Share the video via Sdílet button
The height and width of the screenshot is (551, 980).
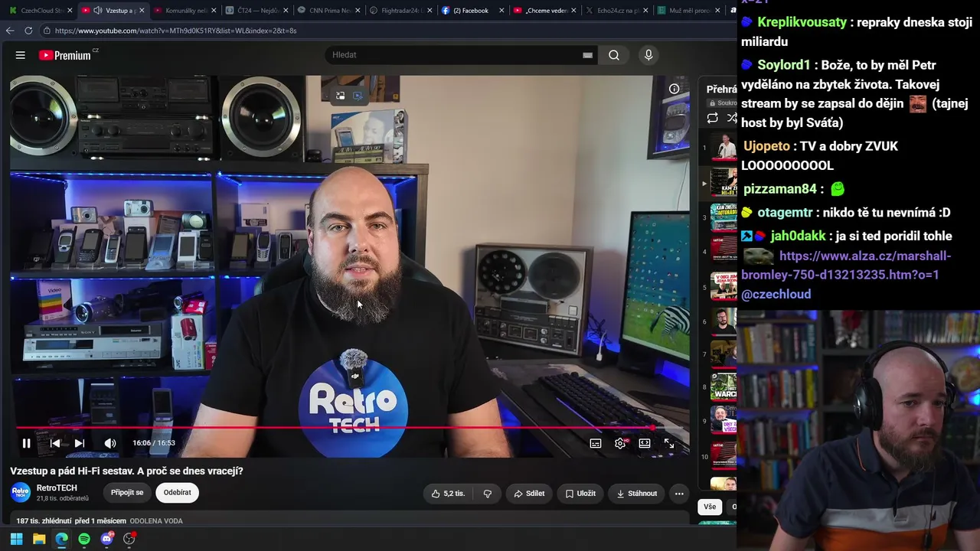[x=529, y=494]
